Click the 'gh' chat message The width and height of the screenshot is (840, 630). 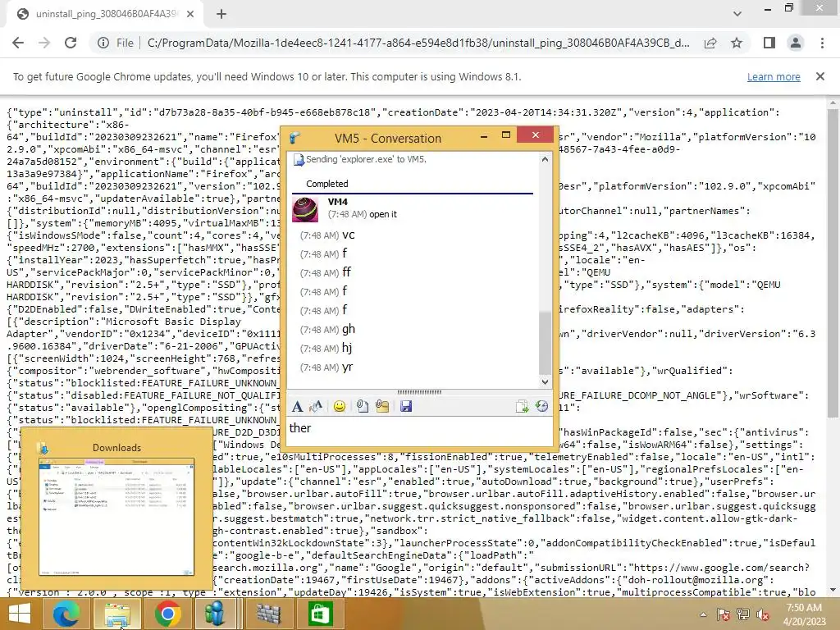point(349,330)
